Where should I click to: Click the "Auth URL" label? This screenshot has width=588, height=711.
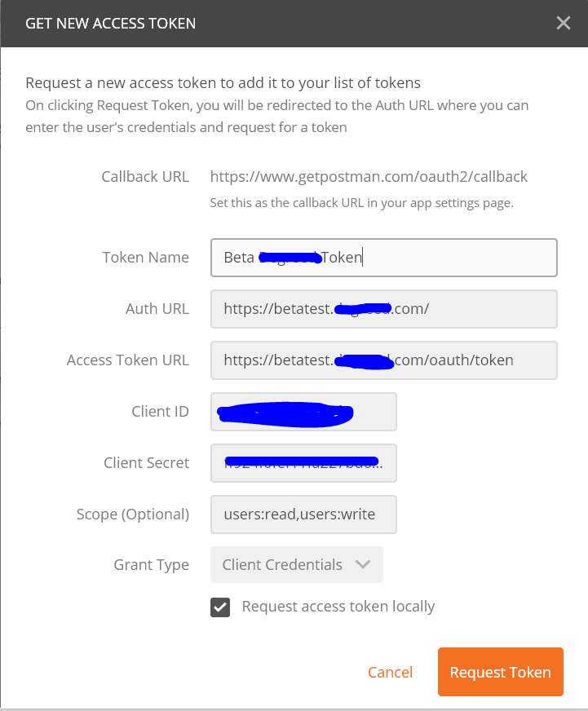(x=157, y=309)
